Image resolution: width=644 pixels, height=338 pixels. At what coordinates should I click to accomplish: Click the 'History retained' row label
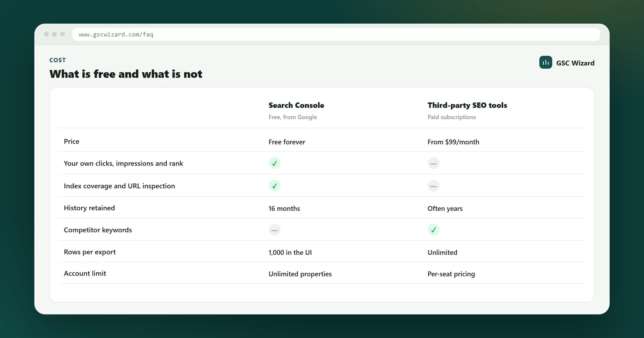tap(89, 208)
